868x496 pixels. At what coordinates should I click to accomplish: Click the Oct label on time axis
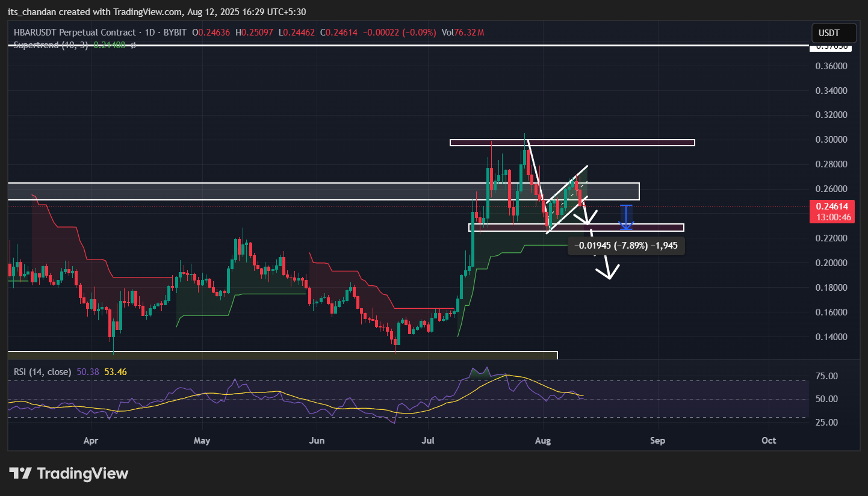pyautogui.click(x=769, y=441)
